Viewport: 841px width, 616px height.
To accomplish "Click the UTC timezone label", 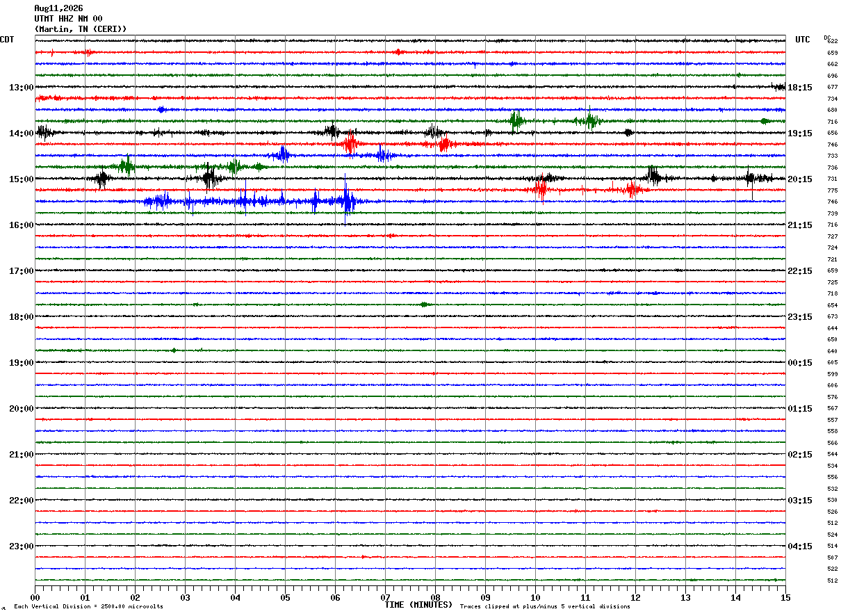I will pos(803,40).
